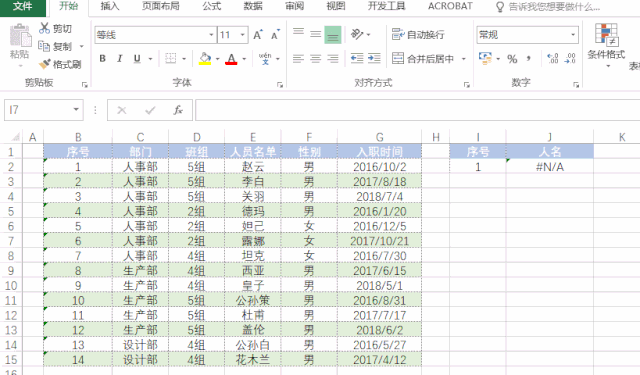Screen dimensions: 640x375
Task: Open number format dropdown 常规
Action: tap(573, 35)
